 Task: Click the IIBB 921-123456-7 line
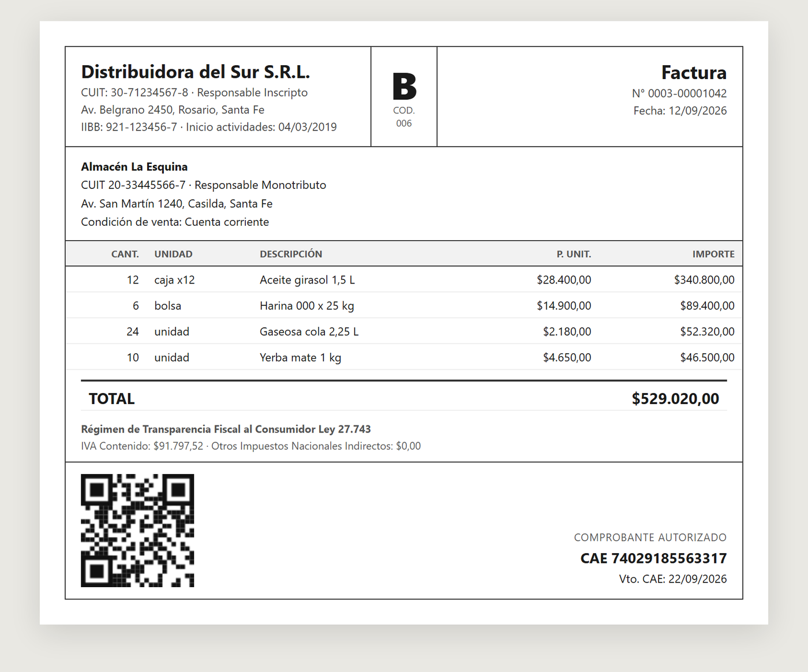[209, 127]
